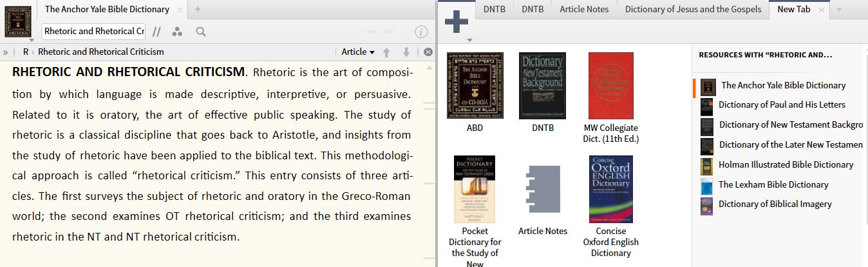Toggle parallel resource sets icon
This screenshot has height=267, width=868.
pos(157,32)
